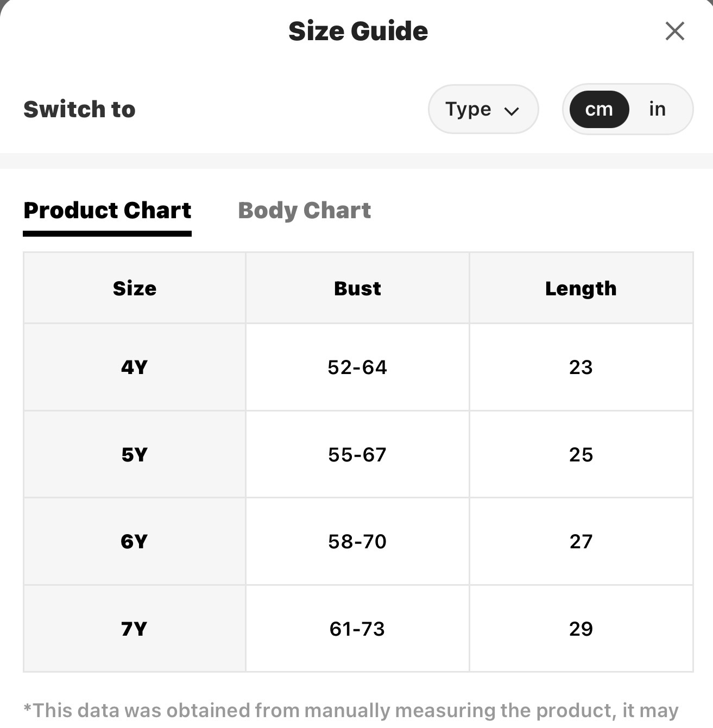The height and width of the screenshot is (728, 713).
Task: Click the Switch to label
Action: tap(79, 109)
